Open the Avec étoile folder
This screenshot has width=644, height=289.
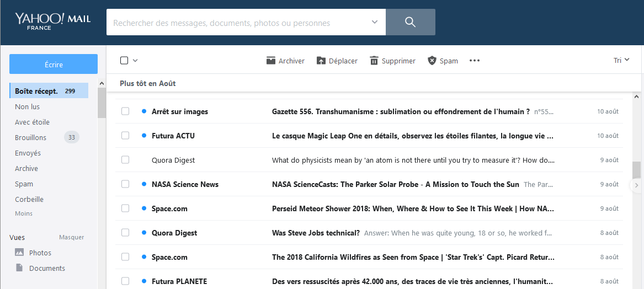pos(32,122)
